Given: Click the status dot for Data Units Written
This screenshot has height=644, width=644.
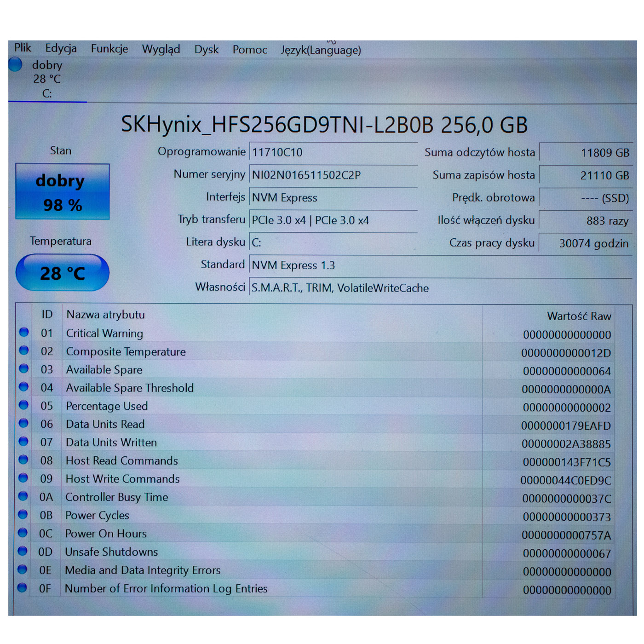Looking at the screenshot, I should coord(23,442).
